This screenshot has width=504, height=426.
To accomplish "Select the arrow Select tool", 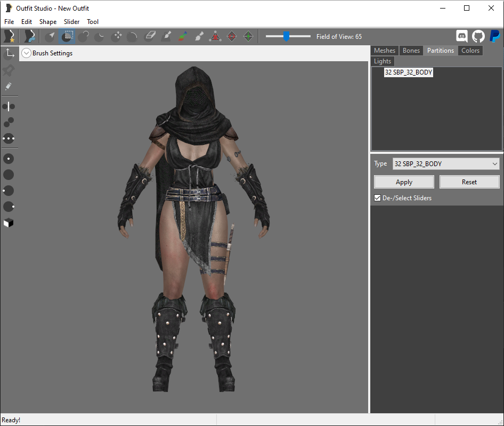I will pyautogui.click(x=50, y=36).
